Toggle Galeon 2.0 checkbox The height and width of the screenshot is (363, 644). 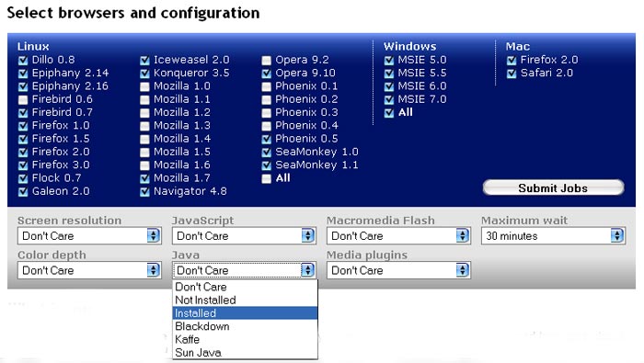click(23, 192)
